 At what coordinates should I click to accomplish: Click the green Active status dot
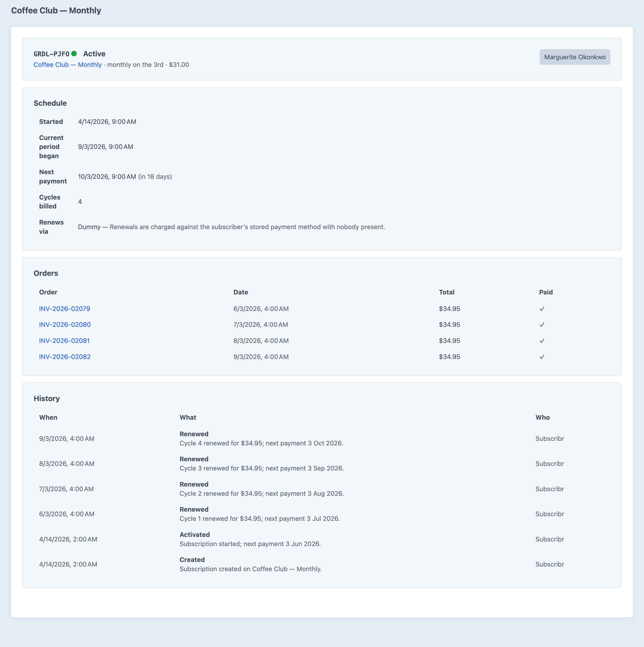point(74,54)
